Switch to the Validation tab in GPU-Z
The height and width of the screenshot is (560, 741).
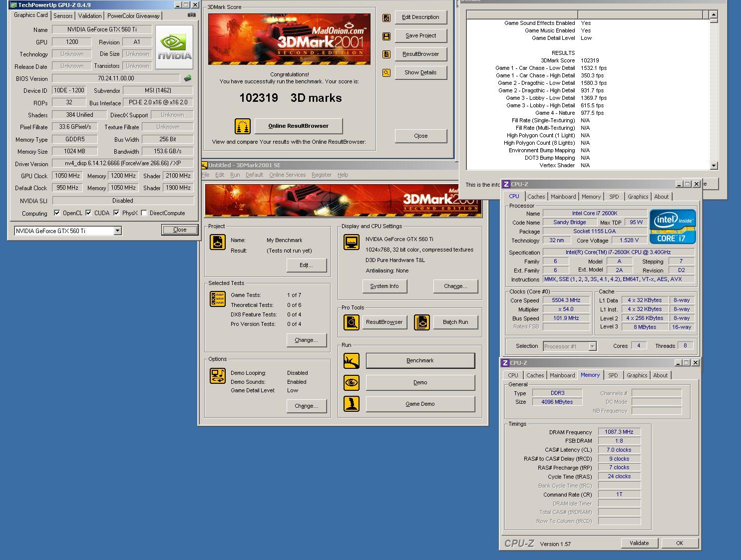tap(90, 16)
